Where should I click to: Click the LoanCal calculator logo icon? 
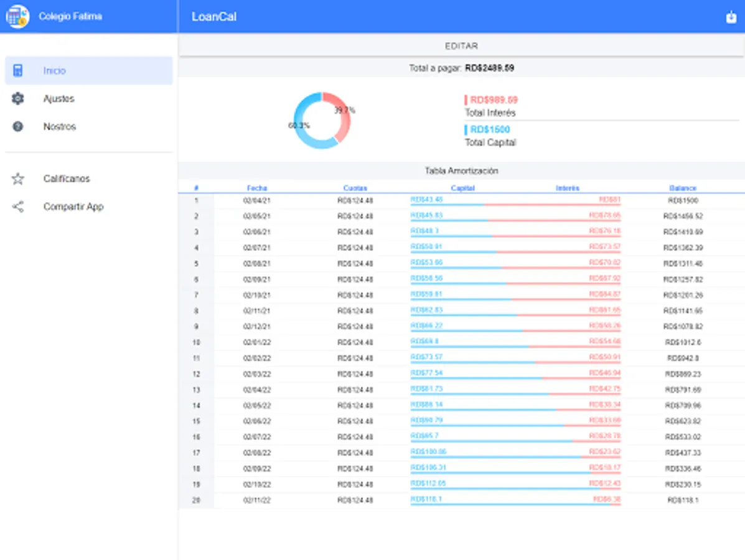point(17,16)
